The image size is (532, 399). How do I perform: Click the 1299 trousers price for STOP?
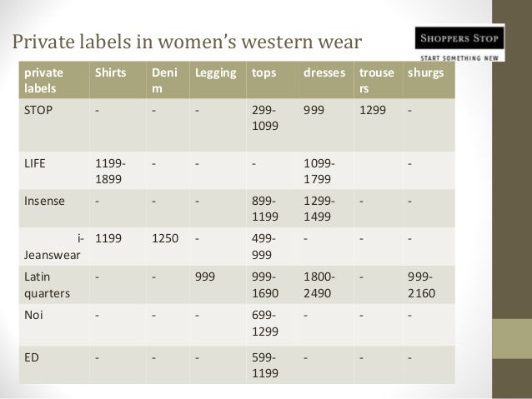[370, 108]
